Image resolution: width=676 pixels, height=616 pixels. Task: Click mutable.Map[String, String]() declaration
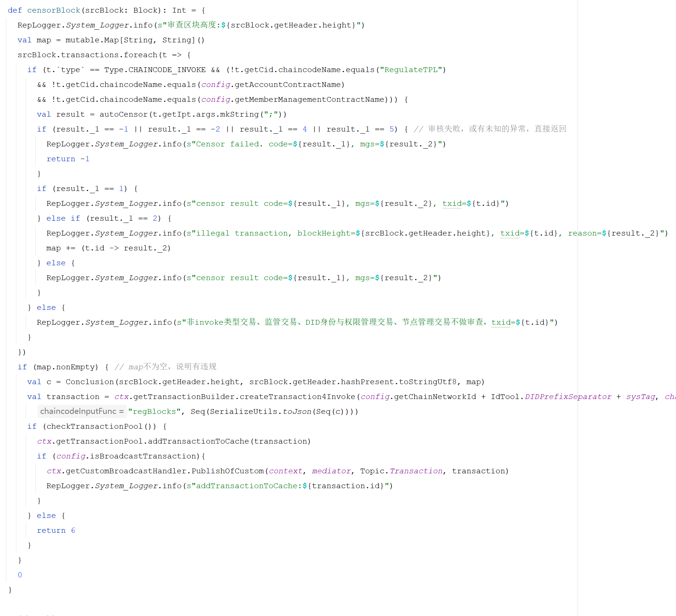[135, 40]
